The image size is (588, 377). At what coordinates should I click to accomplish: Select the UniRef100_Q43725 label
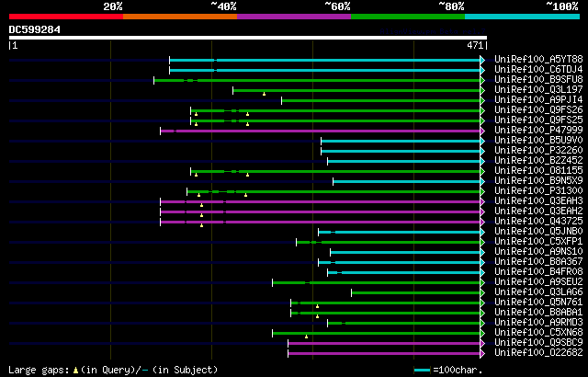[x=538, y=222]
